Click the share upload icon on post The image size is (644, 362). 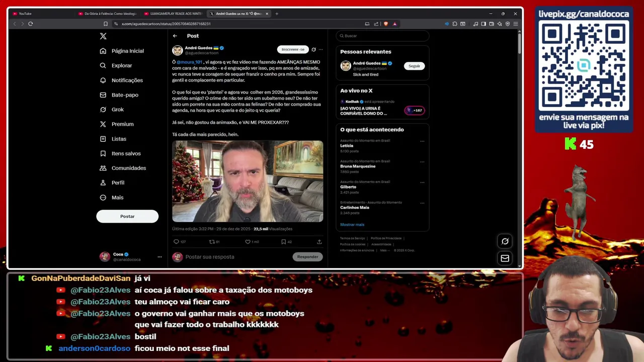(319, 242)
